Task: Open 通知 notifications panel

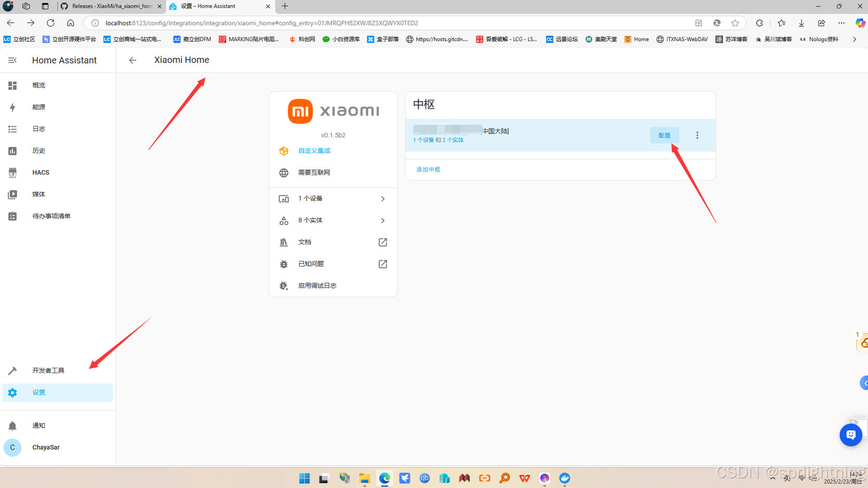Action: [58, 426]
